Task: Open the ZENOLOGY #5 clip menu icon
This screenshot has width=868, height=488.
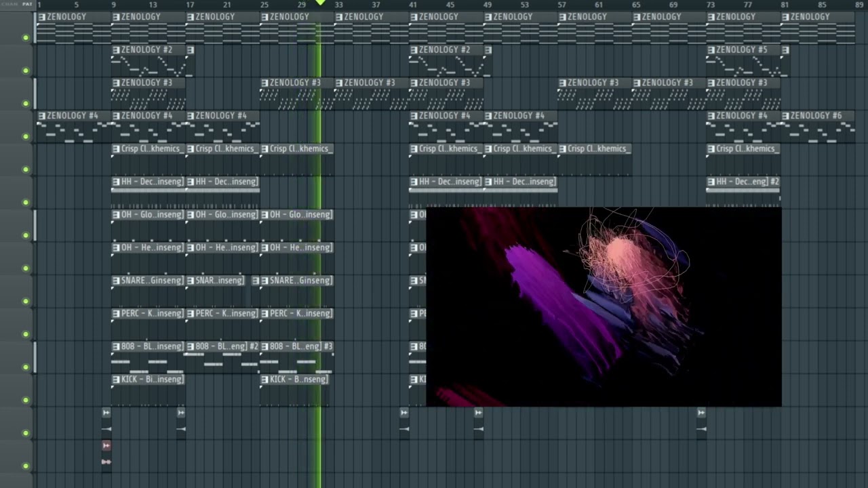Action: coord(711,50)
